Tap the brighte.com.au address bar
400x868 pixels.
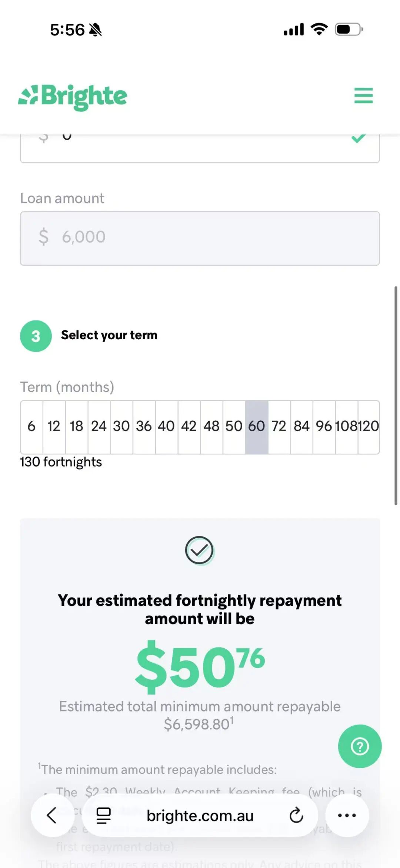[x=200, y=815]
